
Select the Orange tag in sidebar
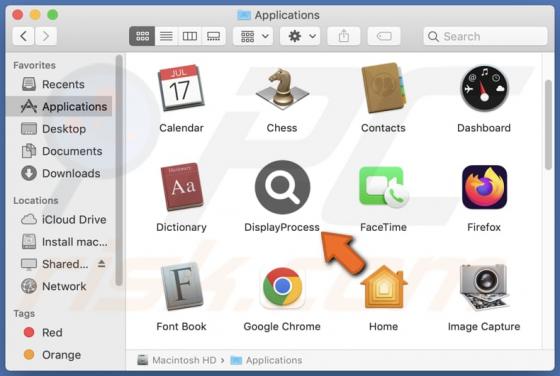pos(59,355)
